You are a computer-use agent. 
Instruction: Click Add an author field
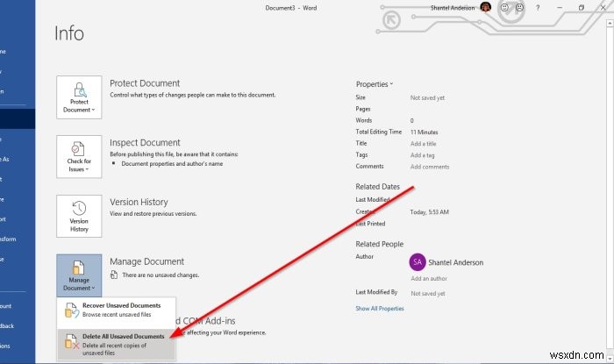pyautogui.click(x=429, y=279)
